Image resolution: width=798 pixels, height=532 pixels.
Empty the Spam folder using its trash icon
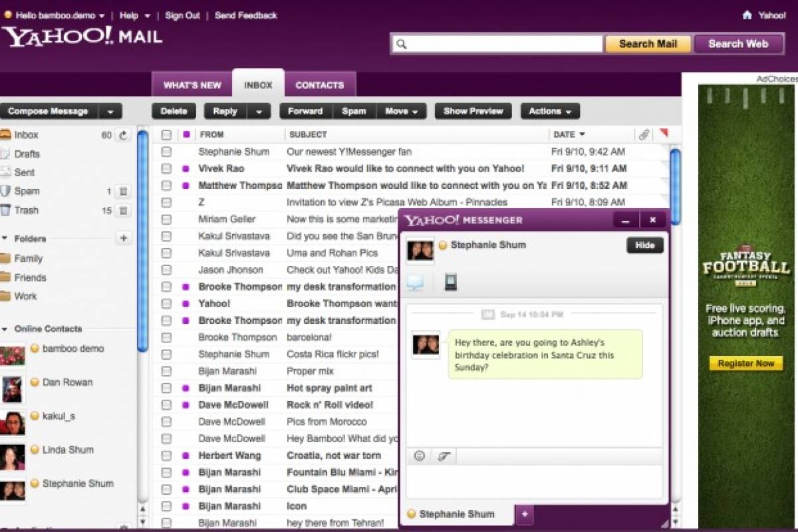coord(123,192)
